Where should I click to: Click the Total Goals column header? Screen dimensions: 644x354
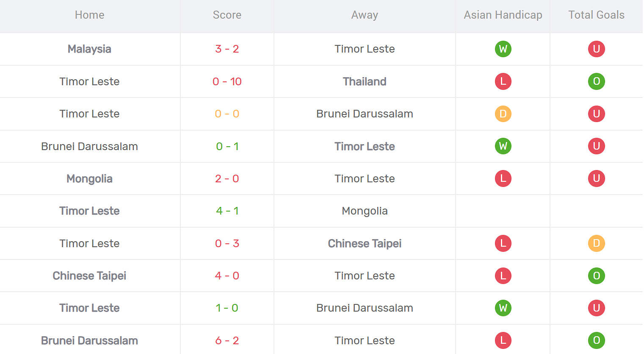[596, 15]
